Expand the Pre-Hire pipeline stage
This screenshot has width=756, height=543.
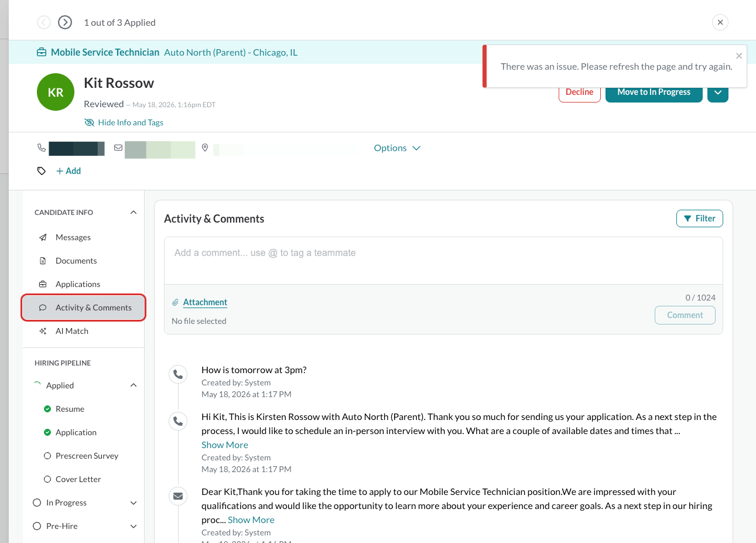(134, 526)
